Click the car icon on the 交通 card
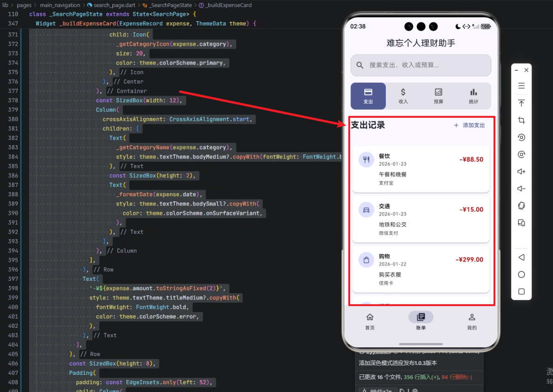Viewport: 553px width, 392px height. (366, 210)
